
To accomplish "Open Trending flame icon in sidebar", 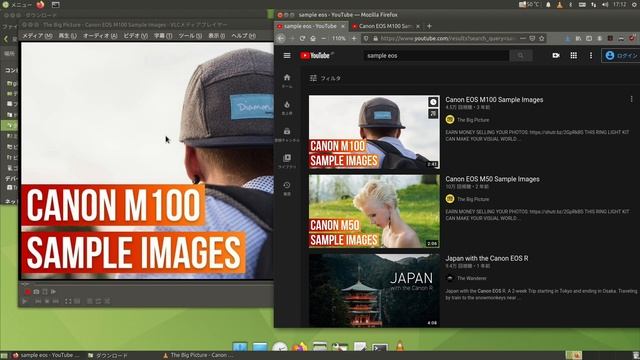I will coord(287,108).
